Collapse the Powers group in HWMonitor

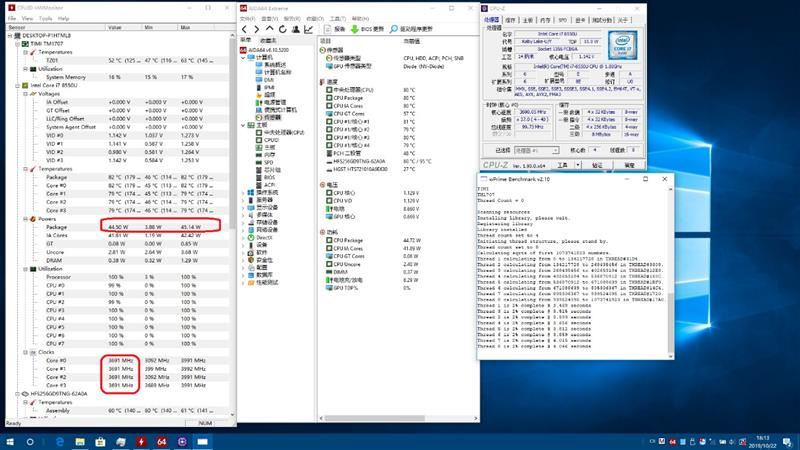tap(26, 219)
